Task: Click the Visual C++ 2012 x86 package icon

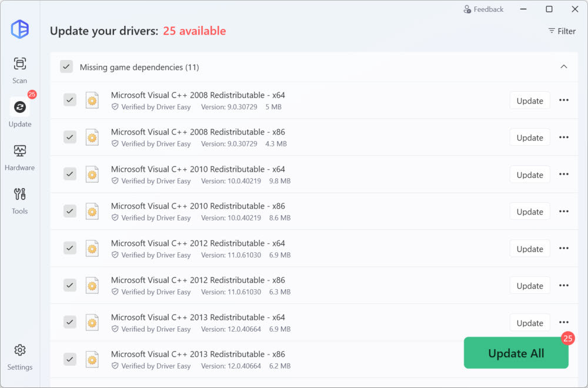Action: pyautogui.click(x=92, y=286)
